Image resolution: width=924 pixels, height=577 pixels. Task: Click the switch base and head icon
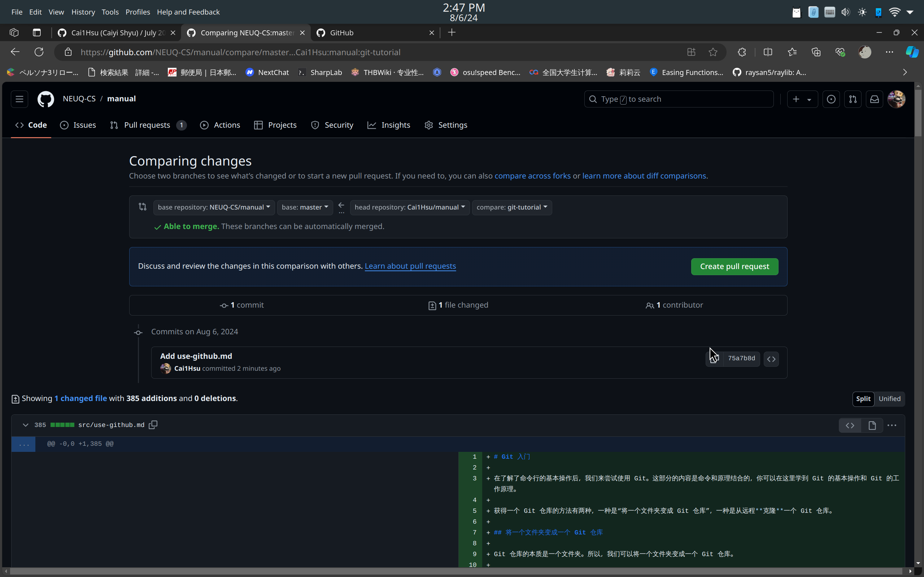[143, 207]
